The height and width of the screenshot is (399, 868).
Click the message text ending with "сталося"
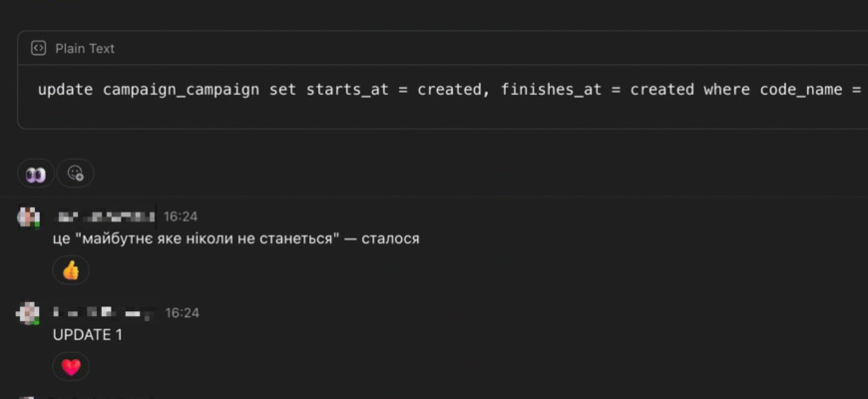point(235,239)
